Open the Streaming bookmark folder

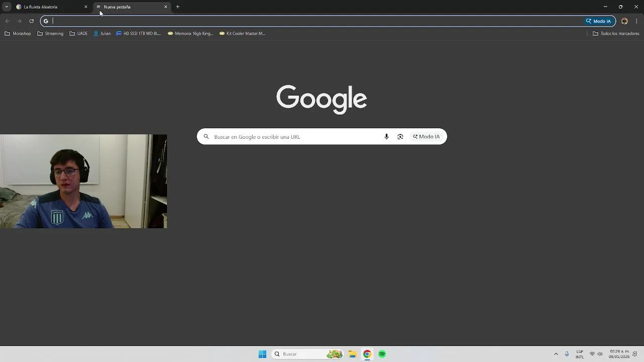point(50,34)
